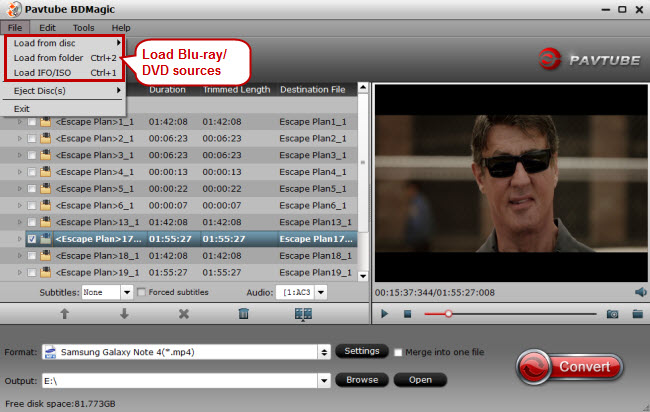
Task: Select the Escape Plan>18_1 title row
Action: click(179, 256)
